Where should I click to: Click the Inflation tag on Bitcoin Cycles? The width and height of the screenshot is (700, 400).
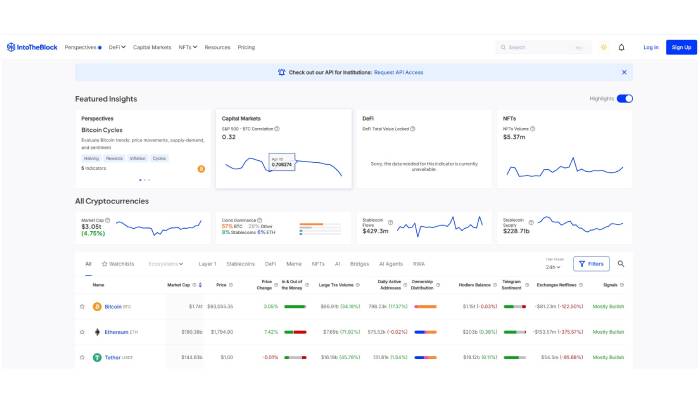(x=138, y=158)
